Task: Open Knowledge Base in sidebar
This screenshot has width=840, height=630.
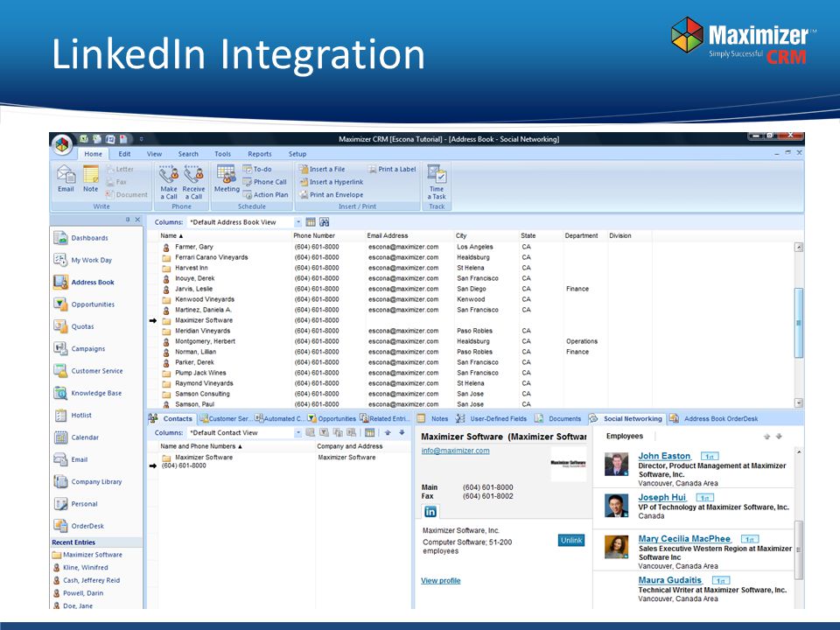Action: tap(87, 393)
